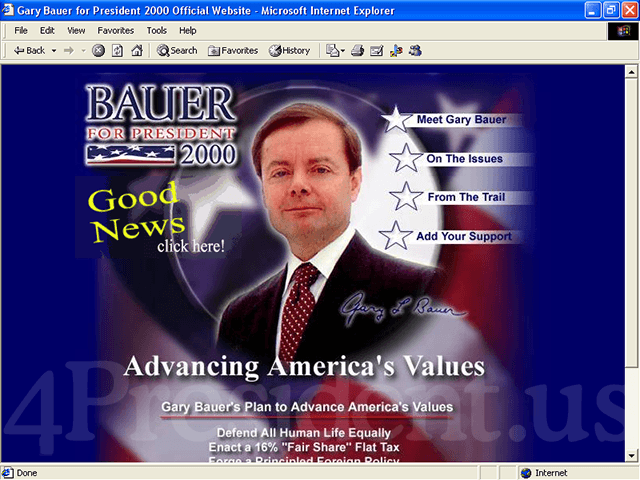Open the Back history dropdown arrow
The height and width of the screenshot is (480, 640).
(x=53, y=51)
